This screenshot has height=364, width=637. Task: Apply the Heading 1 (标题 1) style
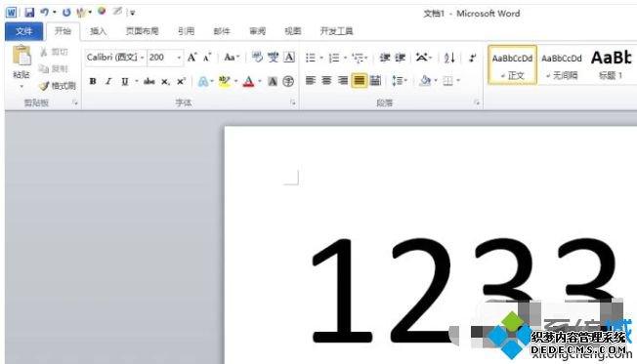point(611,65)
